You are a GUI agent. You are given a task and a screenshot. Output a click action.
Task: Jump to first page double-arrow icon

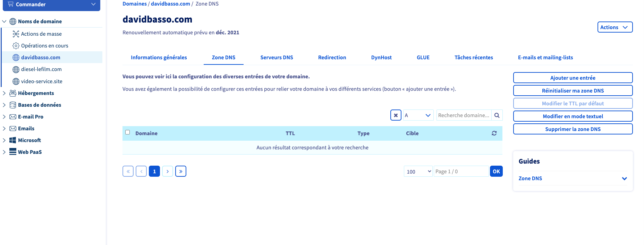tap(128, 172)
